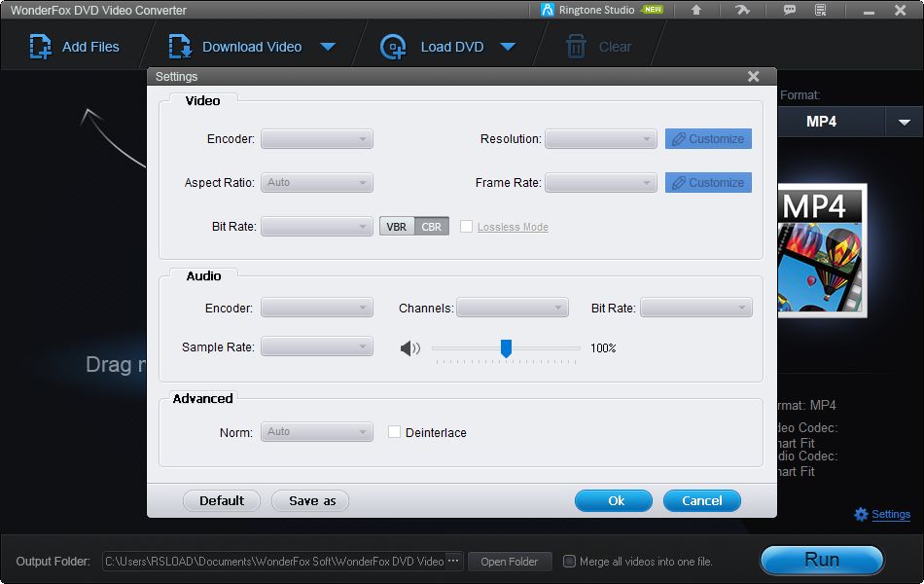Click the Add Files toolbar label

(x=90, y=47)
